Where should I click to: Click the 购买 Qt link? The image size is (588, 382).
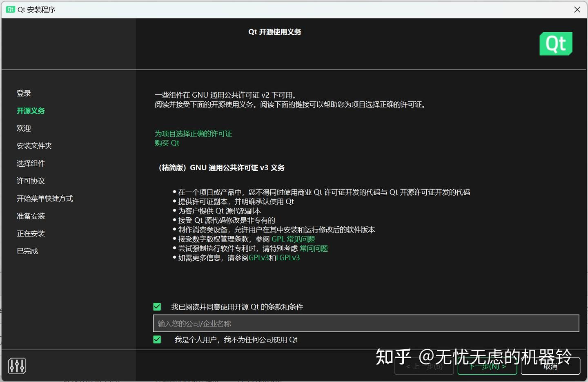(167, 143)
